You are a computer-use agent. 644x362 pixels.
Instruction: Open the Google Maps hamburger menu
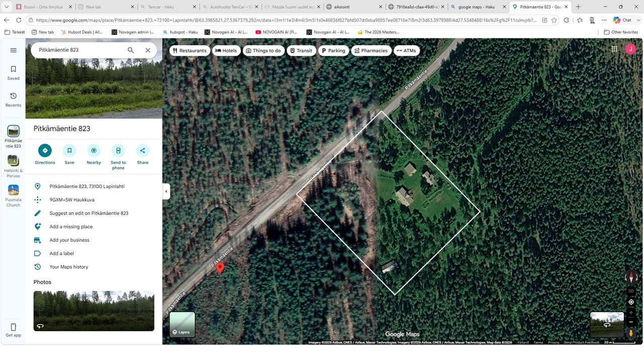14,50
